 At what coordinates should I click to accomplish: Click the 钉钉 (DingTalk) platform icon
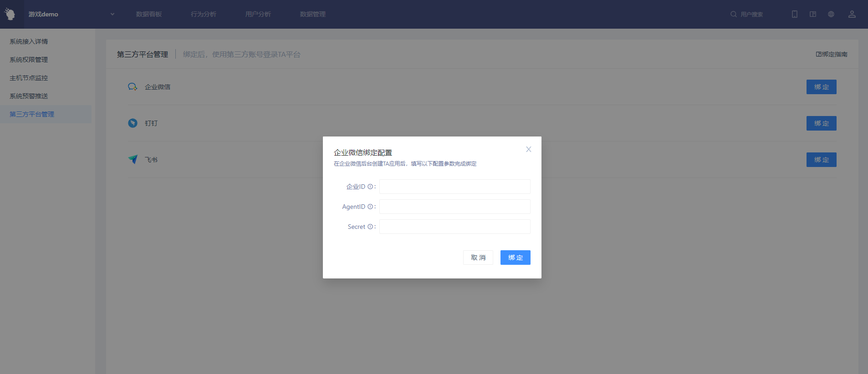point(133,123)
